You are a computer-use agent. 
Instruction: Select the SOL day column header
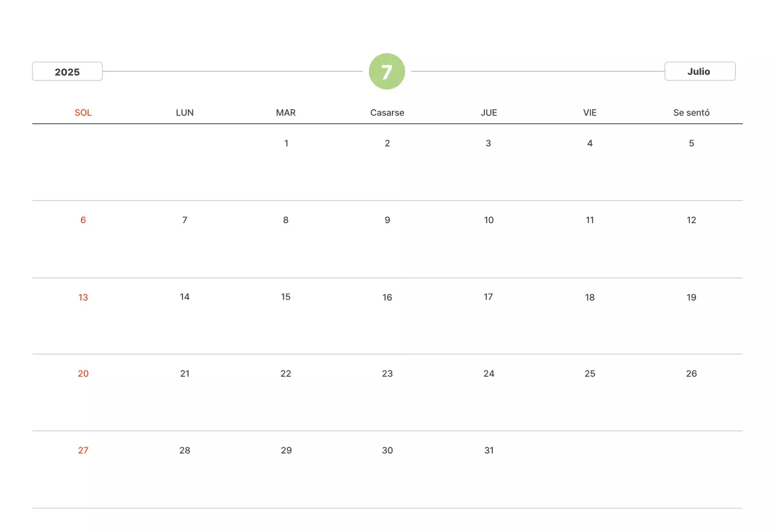83,112
